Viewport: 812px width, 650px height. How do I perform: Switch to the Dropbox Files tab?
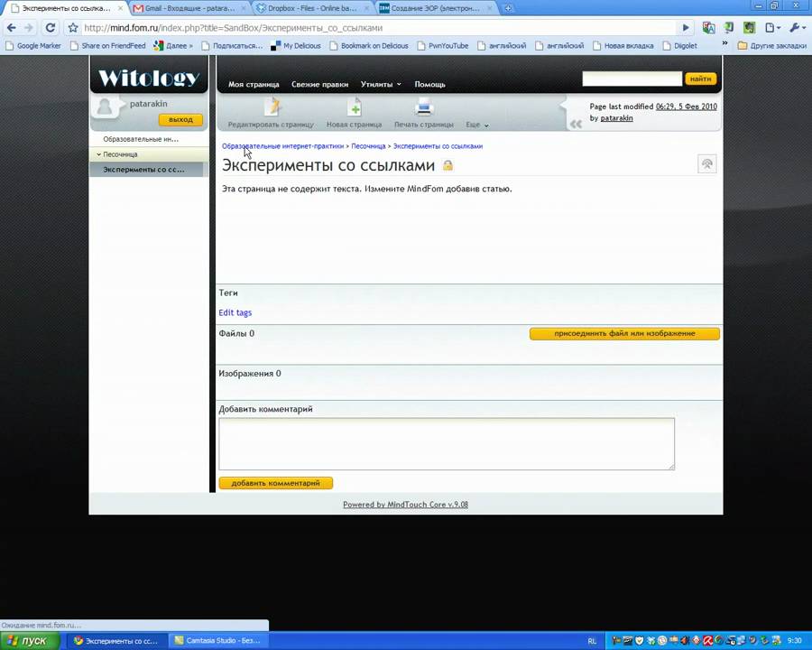(313, 8)
